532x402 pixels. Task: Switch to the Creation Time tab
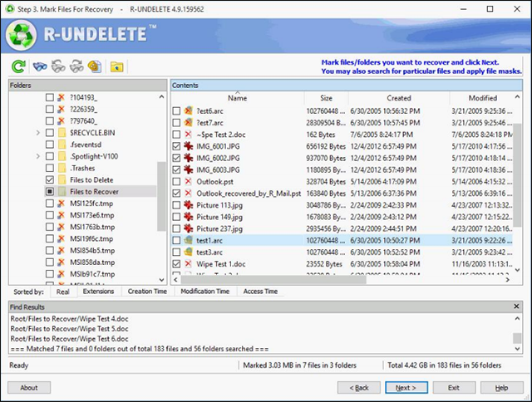point(147,292)
